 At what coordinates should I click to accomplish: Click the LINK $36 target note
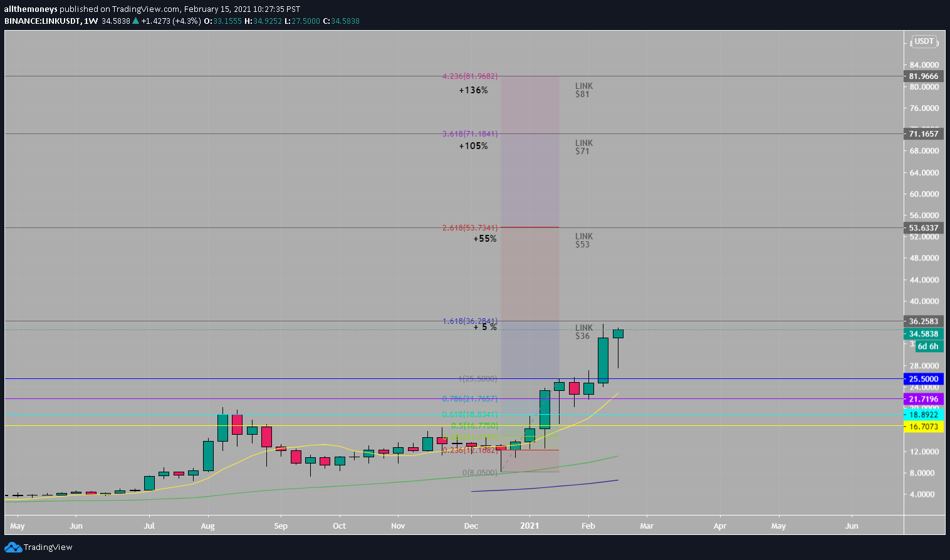[584, 332]
